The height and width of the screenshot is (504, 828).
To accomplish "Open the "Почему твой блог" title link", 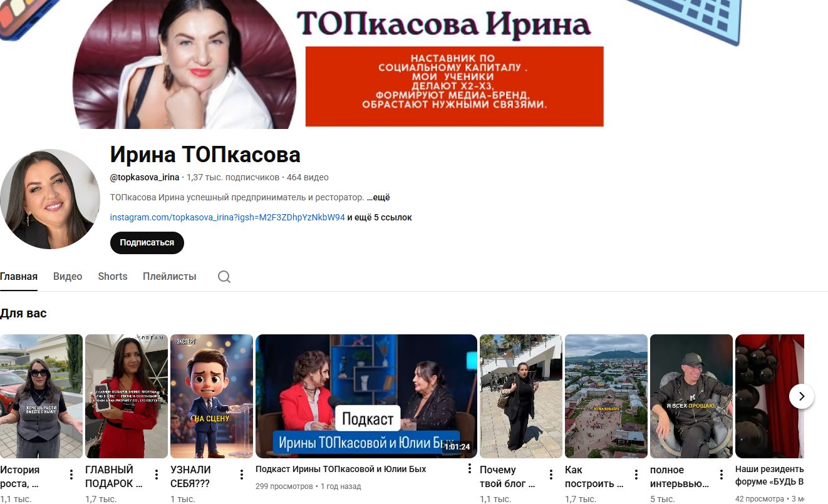I will point(507,476).
